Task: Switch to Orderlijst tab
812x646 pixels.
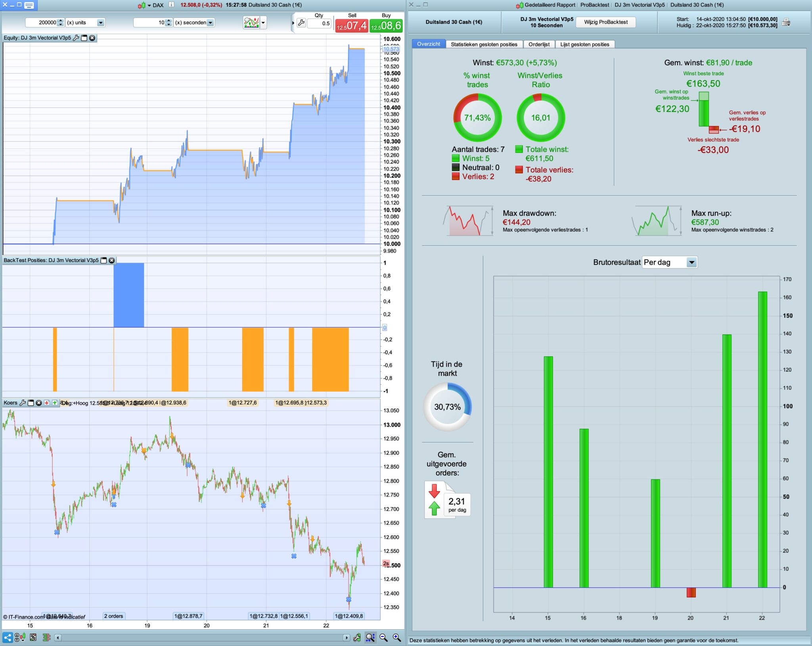Action: (x=538, y=44)
